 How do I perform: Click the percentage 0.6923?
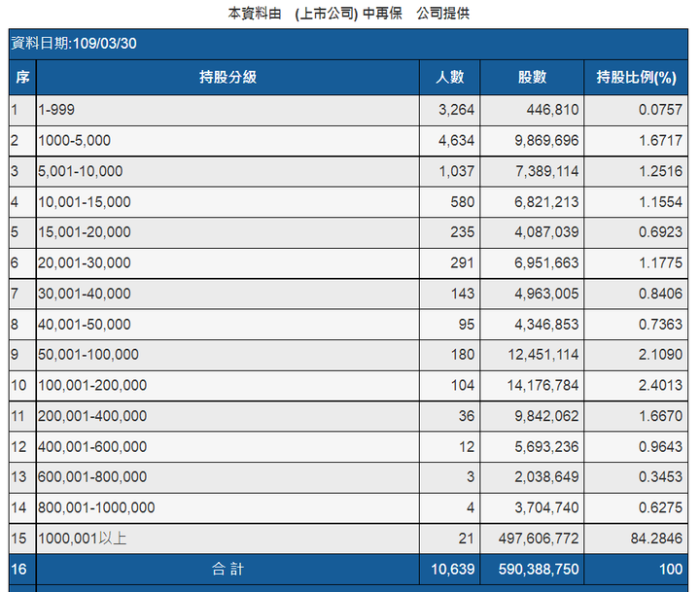coord(660,232)
